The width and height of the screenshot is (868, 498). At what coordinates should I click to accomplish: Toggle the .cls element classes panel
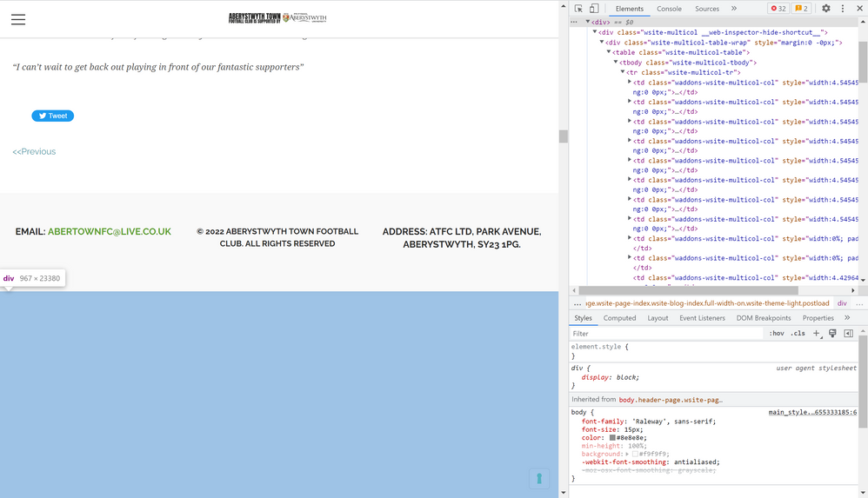click(798, 334)
